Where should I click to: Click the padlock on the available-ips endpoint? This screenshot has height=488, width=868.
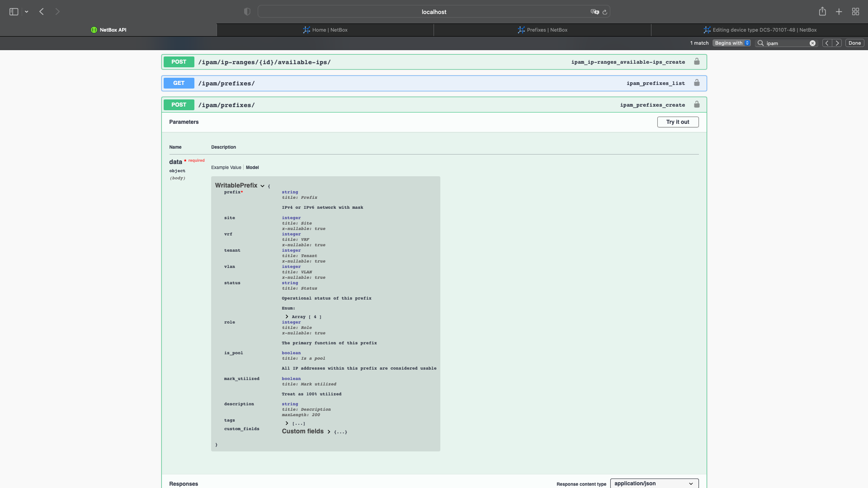click(x=696, y=61)
